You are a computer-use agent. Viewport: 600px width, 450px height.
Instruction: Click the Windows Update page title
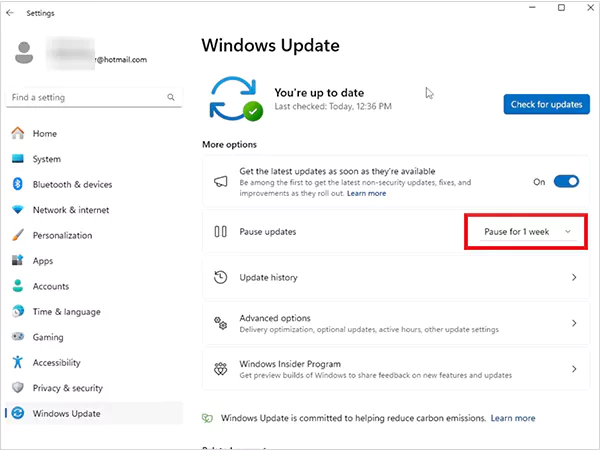(x=271, y=45)
